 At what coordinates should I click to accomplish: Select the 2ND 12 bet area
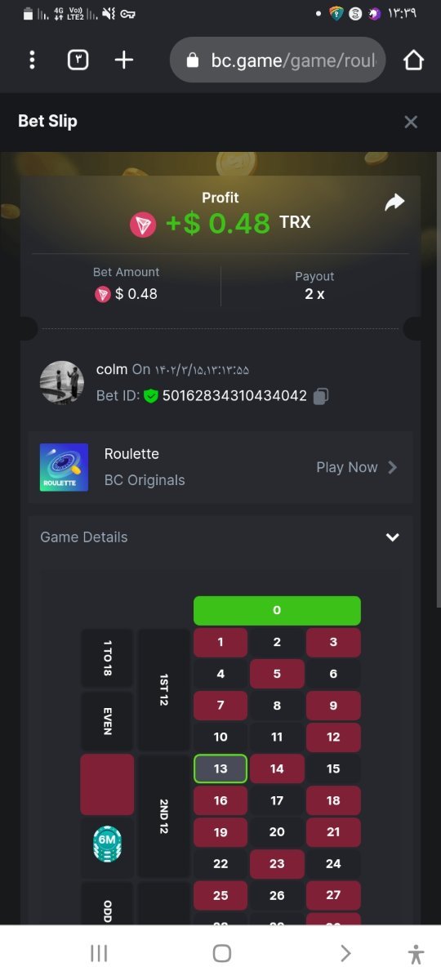pyautogui.click(x=163, y=817)
